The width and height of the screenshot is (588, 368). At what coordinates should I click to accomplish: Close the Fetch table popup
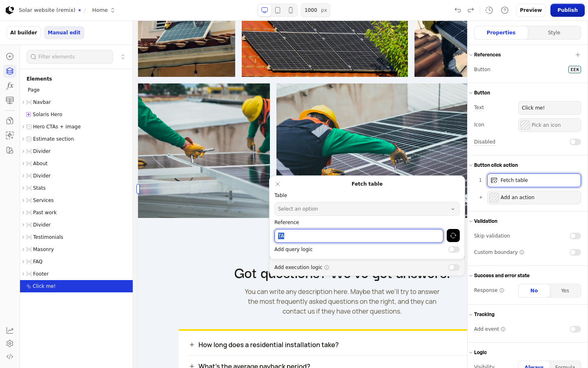click(278, 184)
